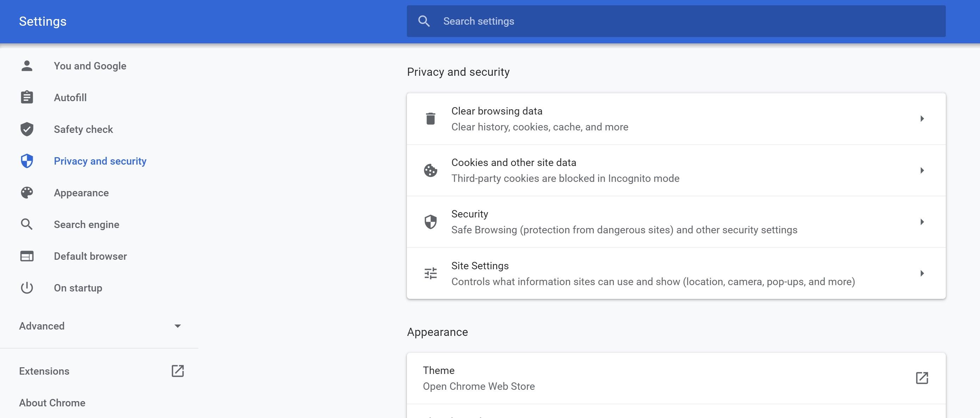Image resolution: width=980 pixels, height=418 pixels.
Task: Click the trash/clear browsing data icon
Action: click(430, 118)
